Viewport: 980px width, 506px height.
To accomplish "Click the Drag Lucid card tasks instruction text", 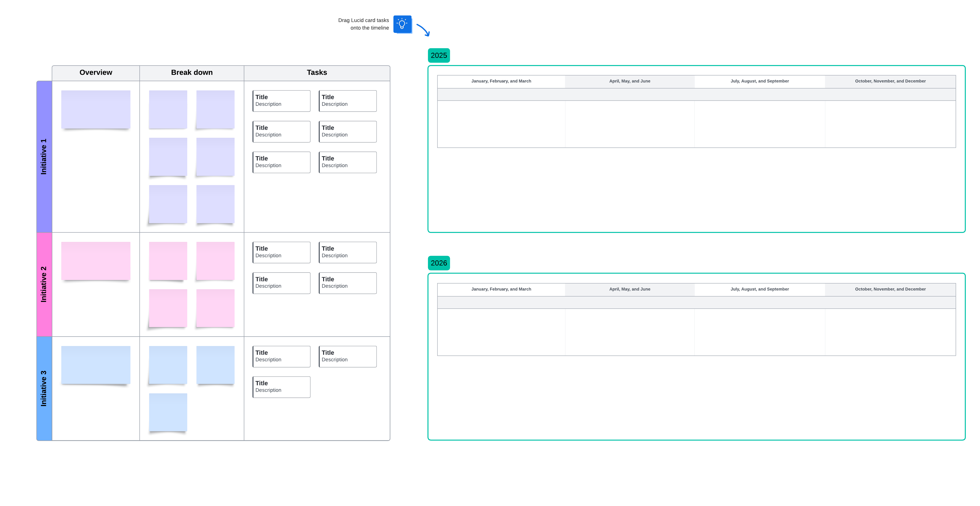I will point(363,24).
